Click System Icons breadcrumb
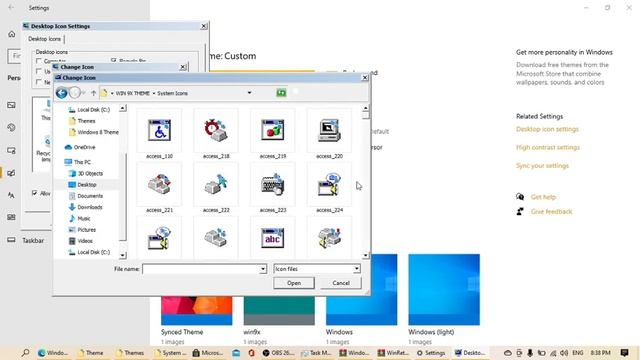Screen dimensions: 640x360 (x=173, y=93)
